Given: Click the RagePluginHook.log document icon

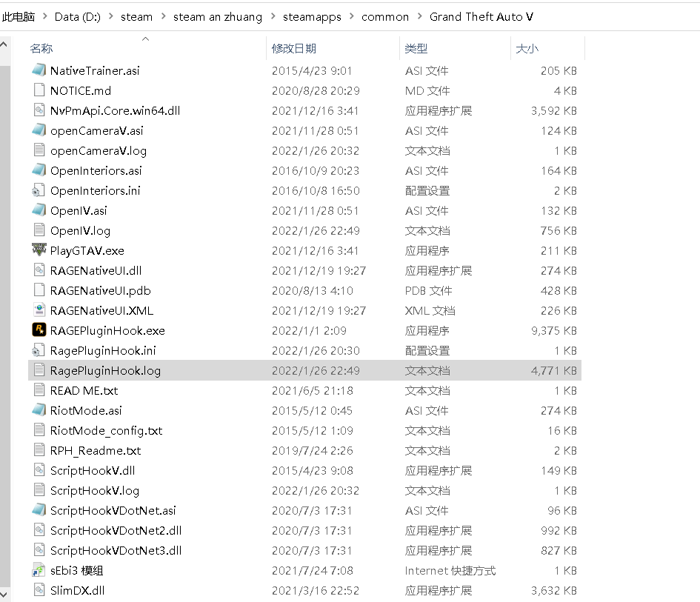Looking at the screenshot, I should [39, 370].
